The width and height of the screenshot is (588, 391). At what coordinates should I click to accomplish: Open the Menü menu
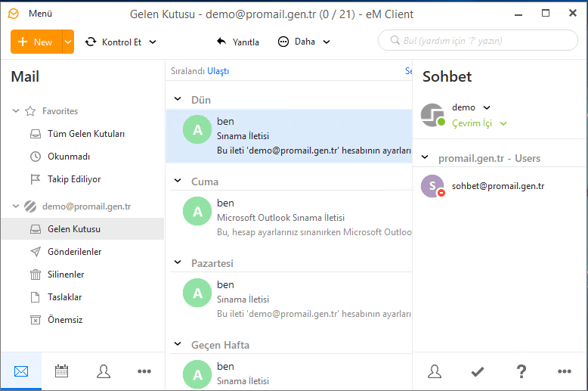(40, 14)
